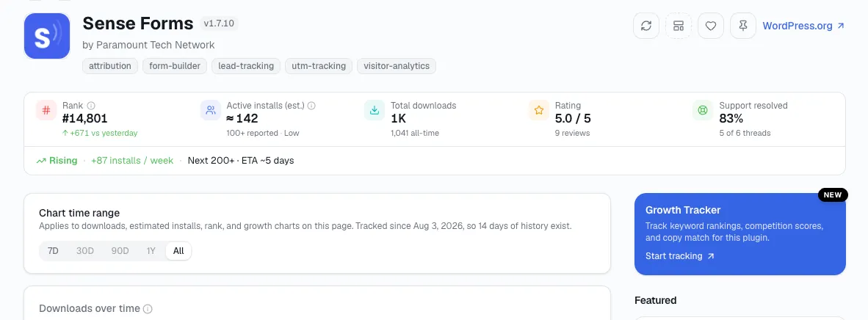Select the All time range

point(178,251)
